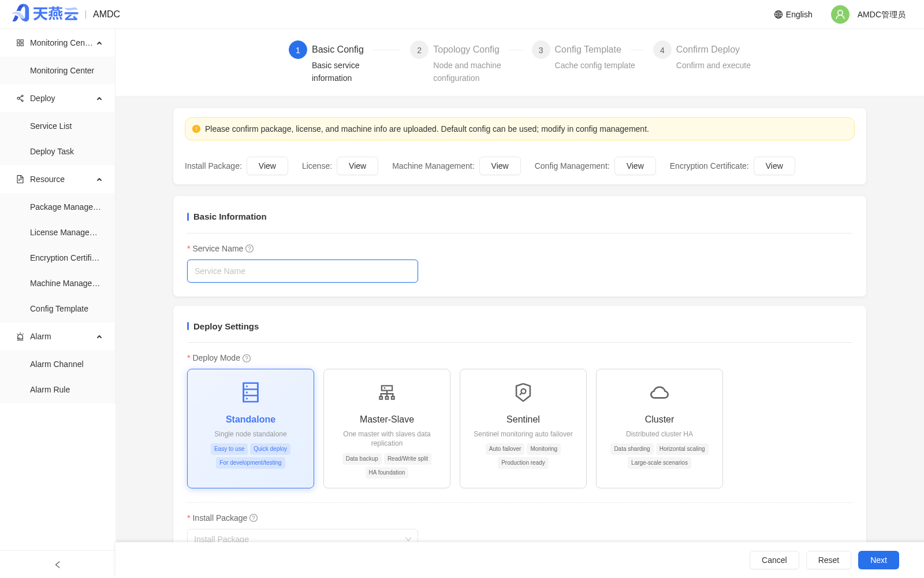924x578 pixels.
Task: Select Cluster deploy mode card
Action: click(660, 428)
